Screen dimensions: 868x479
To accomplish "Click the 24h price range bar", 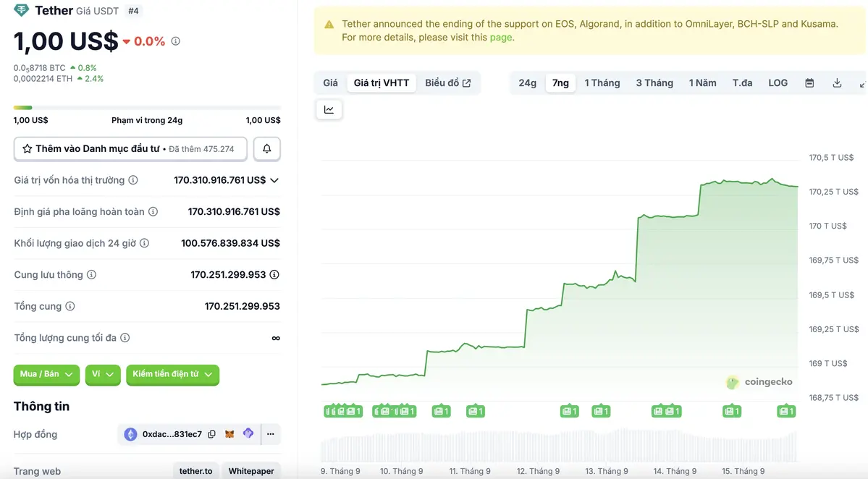I will click(147, 109).
